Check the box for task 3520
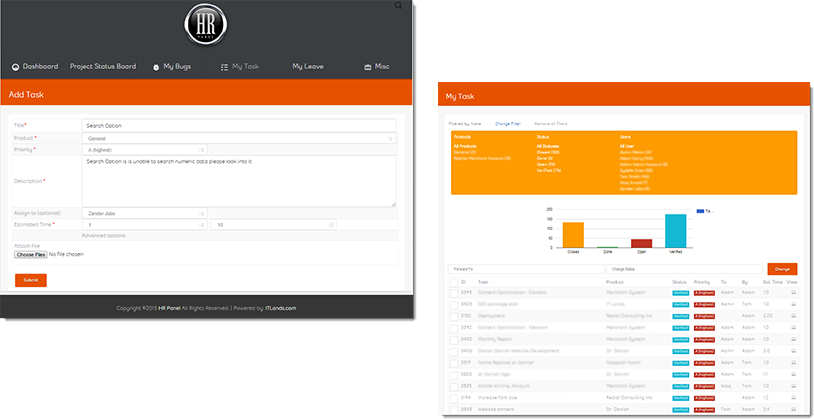 click(454, 375)
